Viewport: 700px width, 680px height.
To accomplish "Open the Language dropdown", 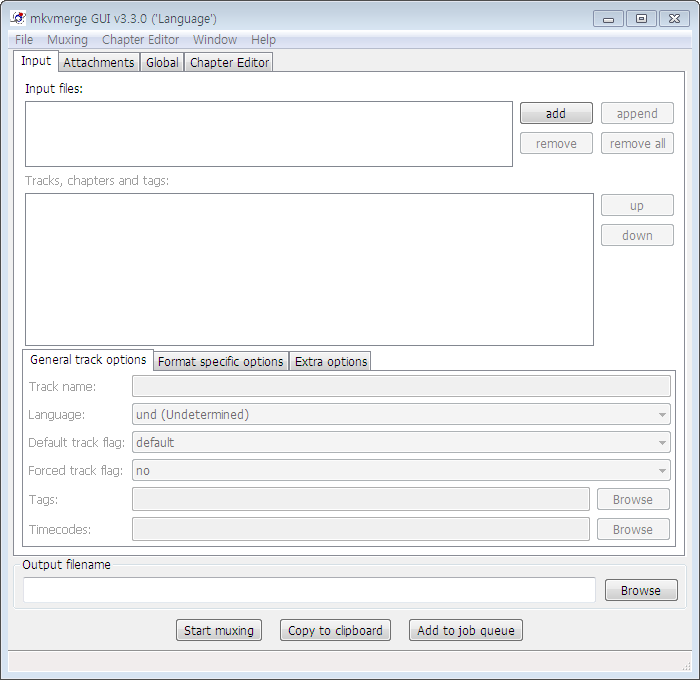I will (401, 414).
